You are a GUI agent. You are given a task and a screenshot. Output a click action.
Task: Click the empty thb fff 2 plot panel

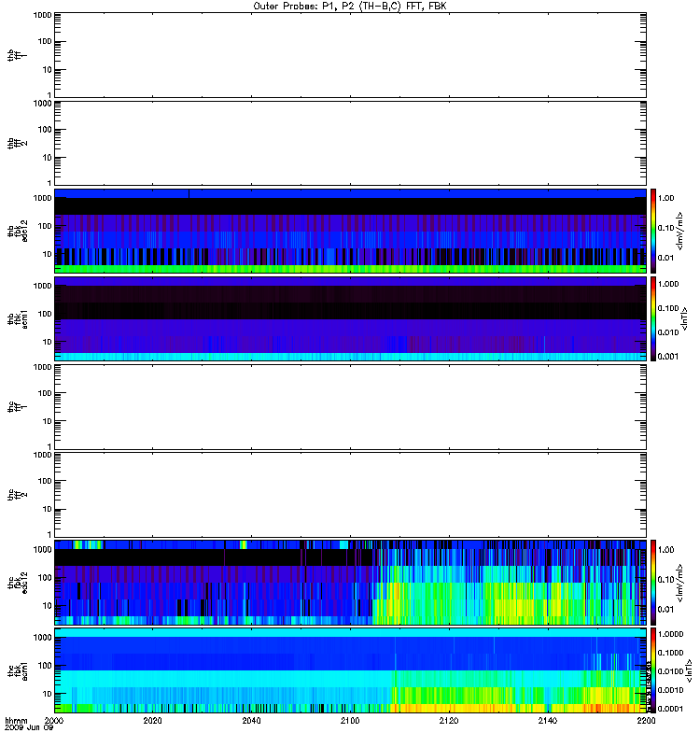(x=350, y=143)
